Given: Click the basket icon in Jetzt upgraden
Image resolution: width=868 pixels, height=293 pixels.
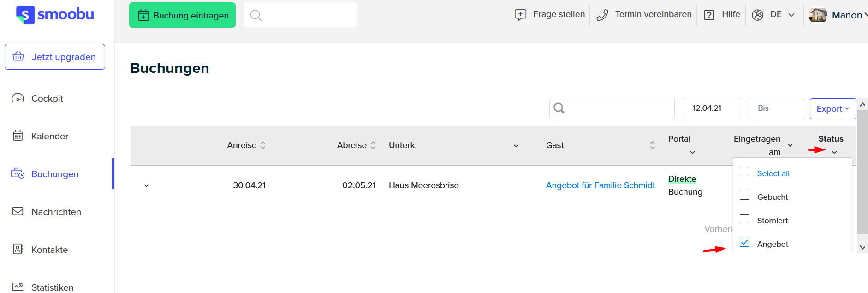Looking at the screenshot, I should (x=18, y=56).
